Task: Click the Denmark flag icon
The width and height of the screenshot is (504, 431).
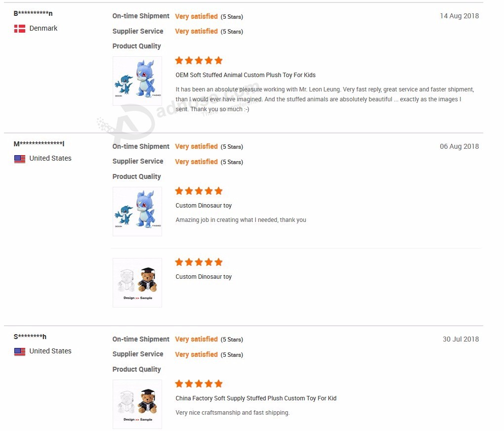Action: pos(20,29)
